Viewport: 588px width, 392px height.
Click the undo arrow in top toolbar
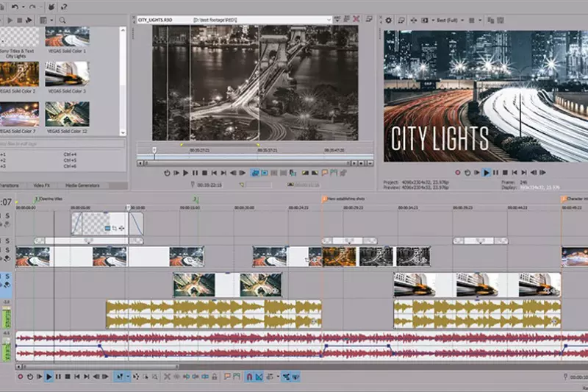[x=15, y=7]
